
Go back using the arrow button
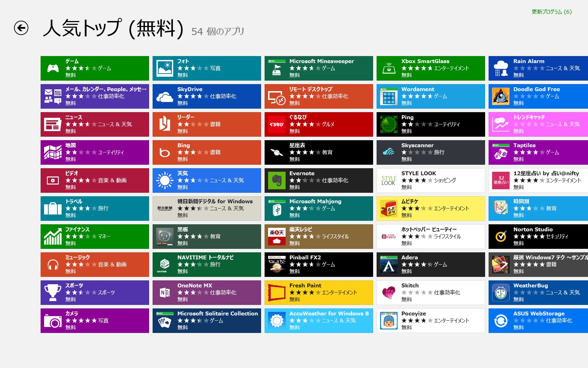pyautogui.click(x=21, y=28)
